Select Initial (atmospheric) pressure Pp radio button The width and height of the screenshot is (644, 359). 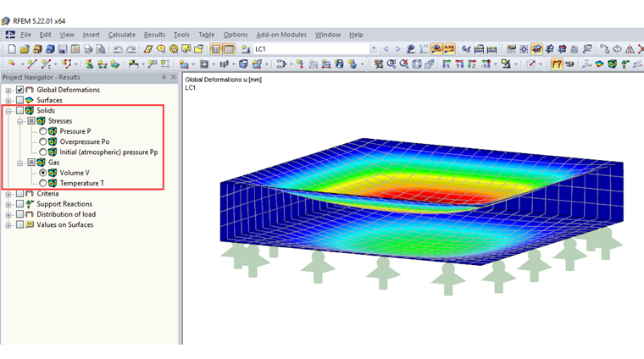click(42, 152)
